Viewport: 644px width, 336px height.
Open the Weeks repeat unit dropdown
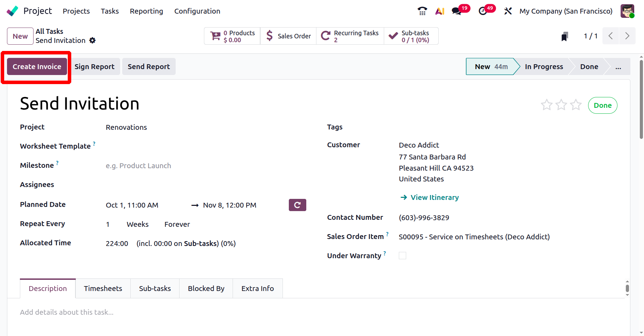coord(138,224)
